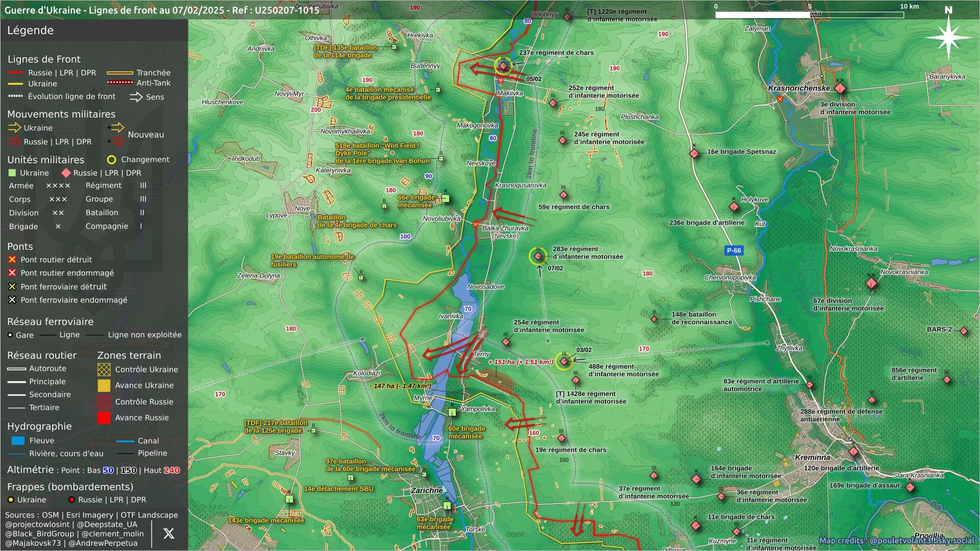Click the blue 'Fleuve' swatch
This screenshot has height=551, width=980.
18,441
